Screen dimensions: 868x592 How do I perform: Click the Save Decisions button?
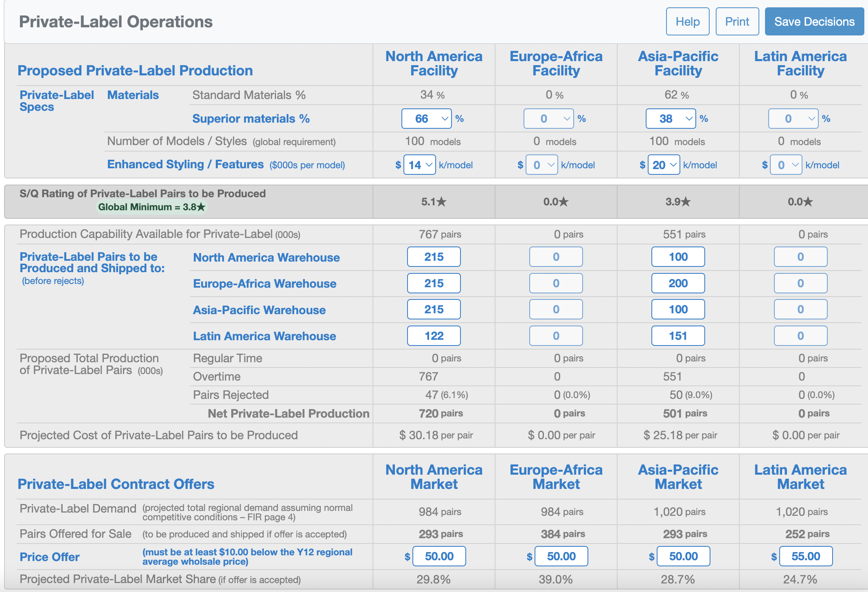point(814,22)
